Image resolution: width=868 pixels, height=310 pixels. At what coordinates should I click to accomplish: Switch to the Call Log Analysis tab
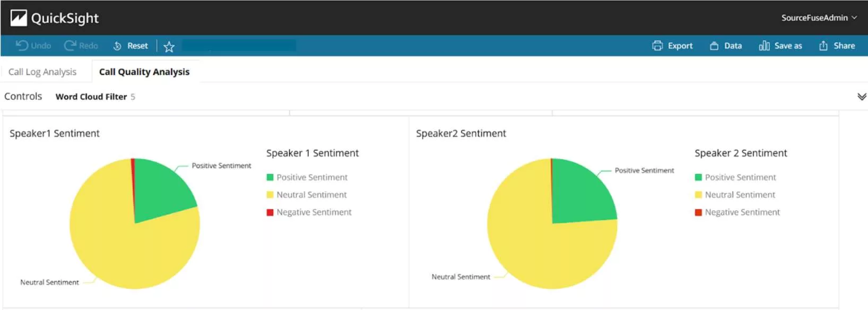coord(42,72)
